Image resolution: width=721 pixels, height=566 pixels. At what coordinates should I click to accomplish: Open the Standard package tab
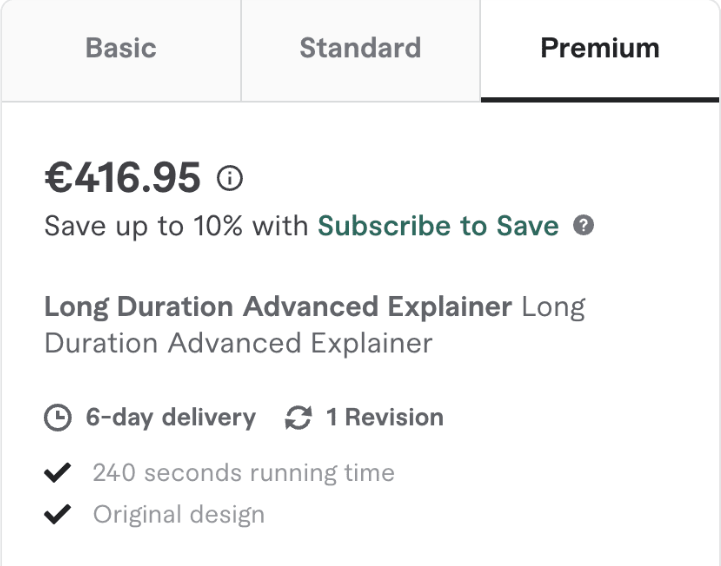pos(360,49)
